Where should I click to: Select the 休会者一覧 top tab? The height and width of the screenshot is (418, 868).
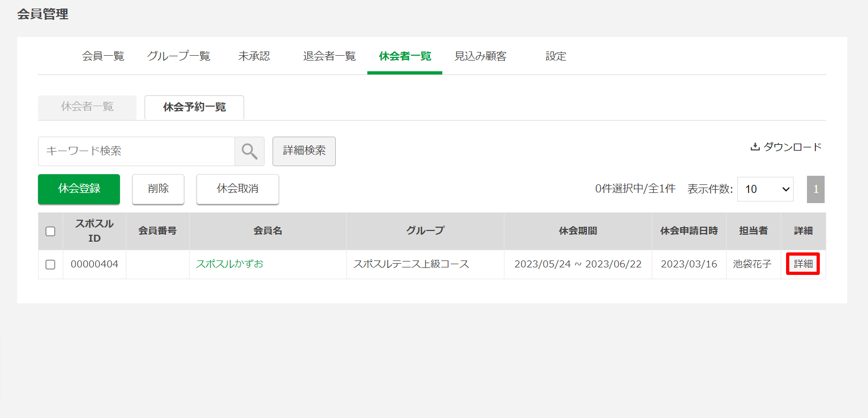point(405,56)
